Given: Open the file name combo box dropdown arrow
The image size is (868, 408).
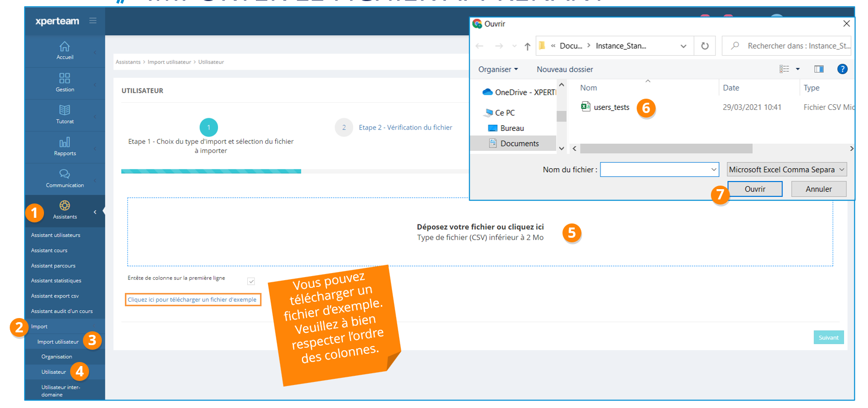Looking at the screenshot, I should [713, 170].
